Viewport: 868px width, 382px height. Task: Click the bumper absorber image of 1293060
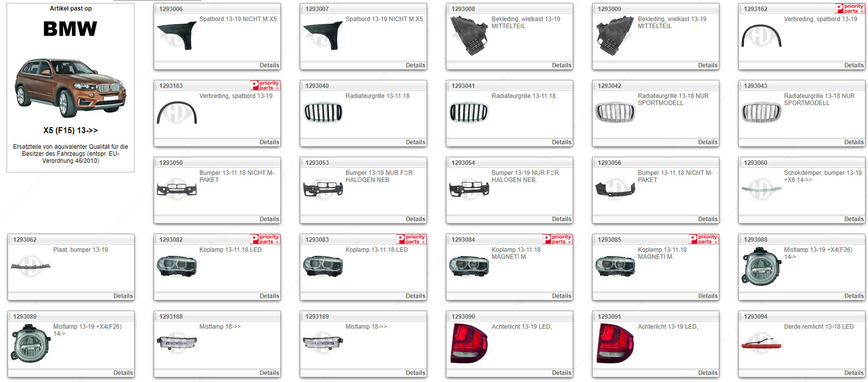point(762,189)
